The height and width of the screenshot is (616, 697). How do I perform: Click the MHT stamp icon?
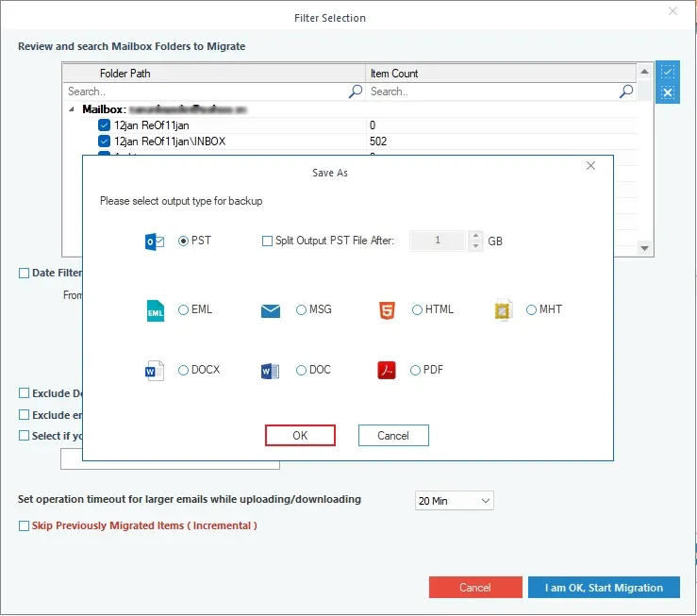[x=503, y=310]
